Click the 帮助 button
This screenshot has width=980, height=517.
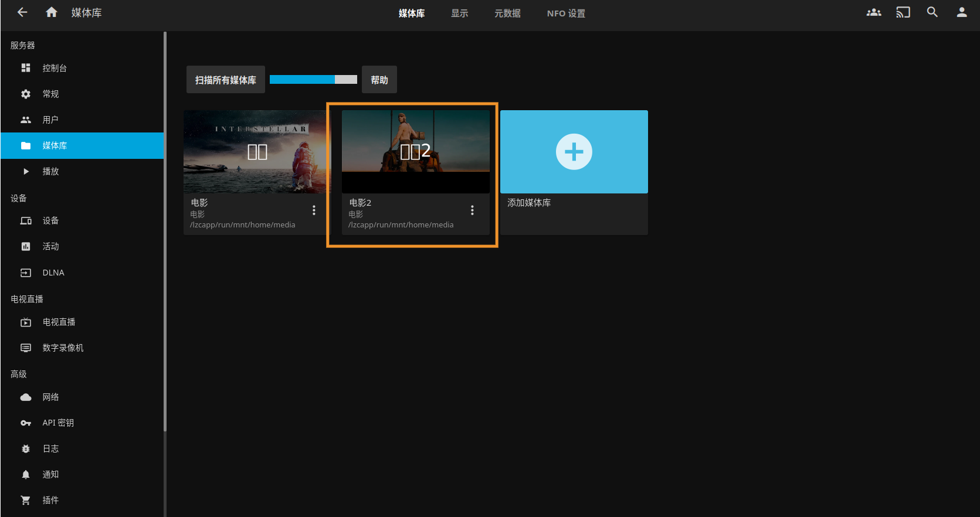(x=379, y=80)
